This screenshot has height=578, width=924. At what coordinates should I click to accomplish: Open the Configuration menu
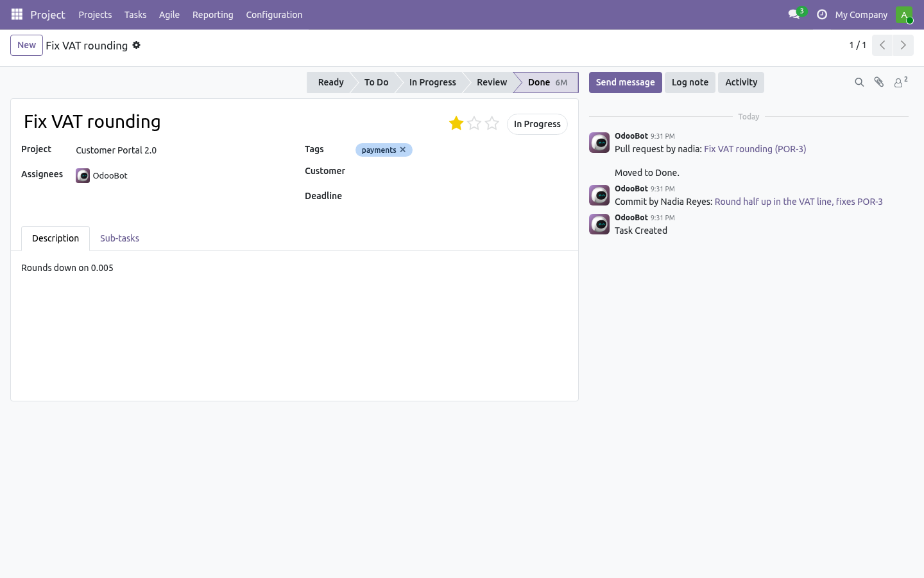point(274,15)
